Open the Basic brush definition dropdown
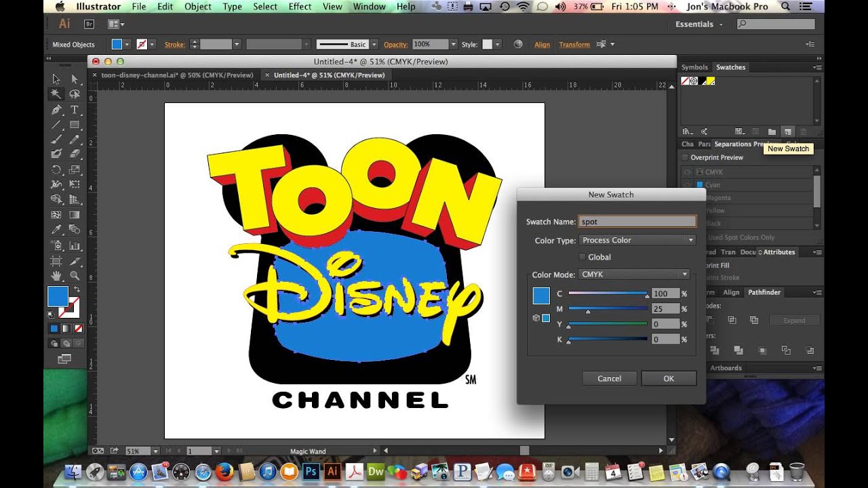This screenshot has height=488, width=868. click(x=374, y=44)
